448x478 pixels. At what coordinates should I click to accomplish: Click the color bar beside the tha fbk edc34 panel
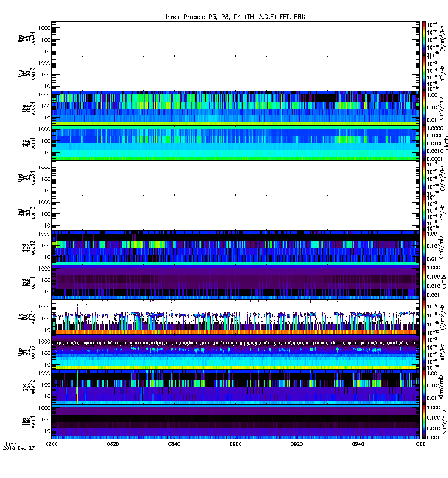point(424,108)
